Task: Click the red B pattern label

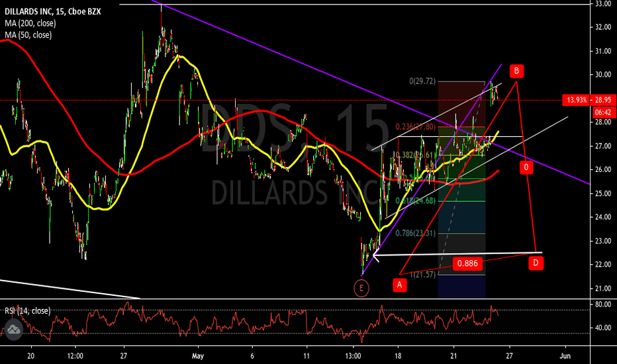Action: point(516,71)
